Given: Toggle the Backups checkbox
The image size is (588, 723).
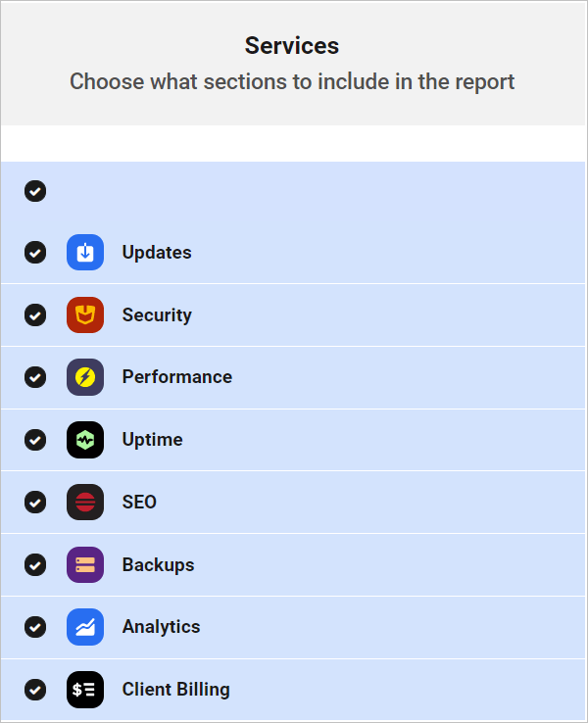Looking at the screenshot, I should (35, 565).
